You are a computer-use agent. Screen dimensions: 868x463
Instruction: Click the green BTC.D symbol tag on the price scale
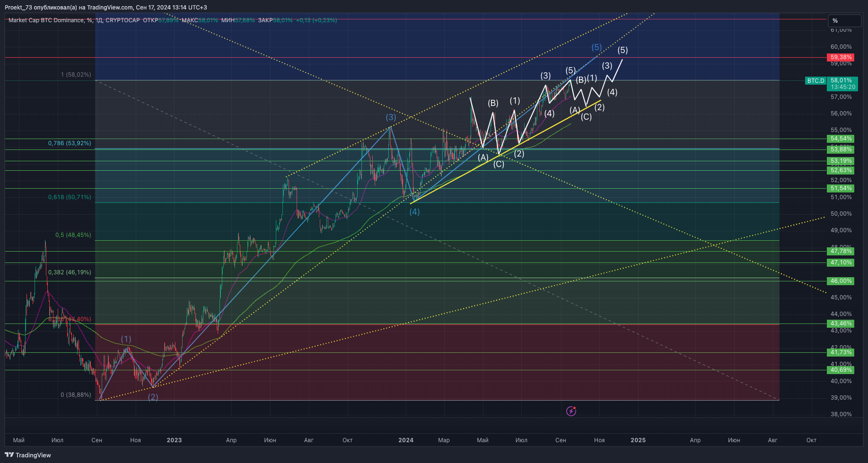[815, 80]
